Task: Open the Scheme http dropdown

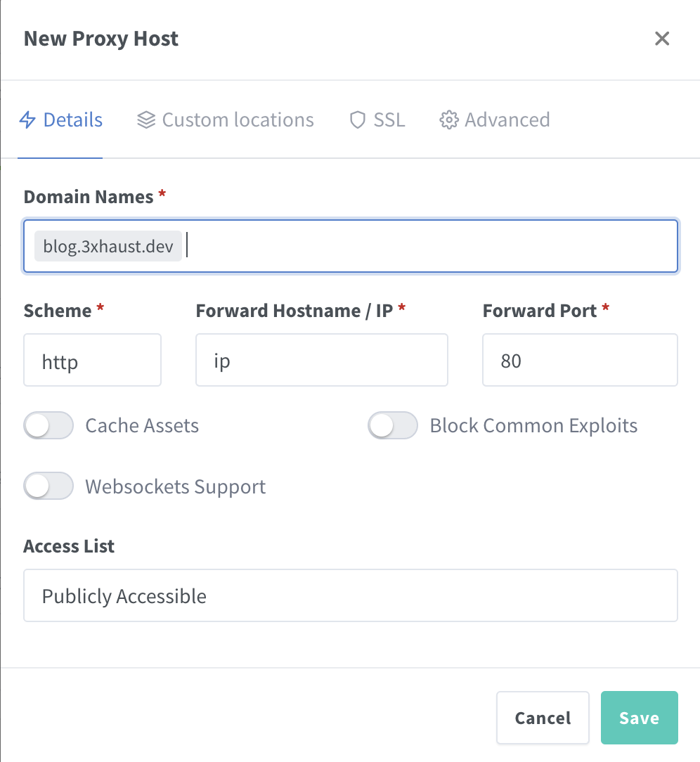Action: click(92, 361)
